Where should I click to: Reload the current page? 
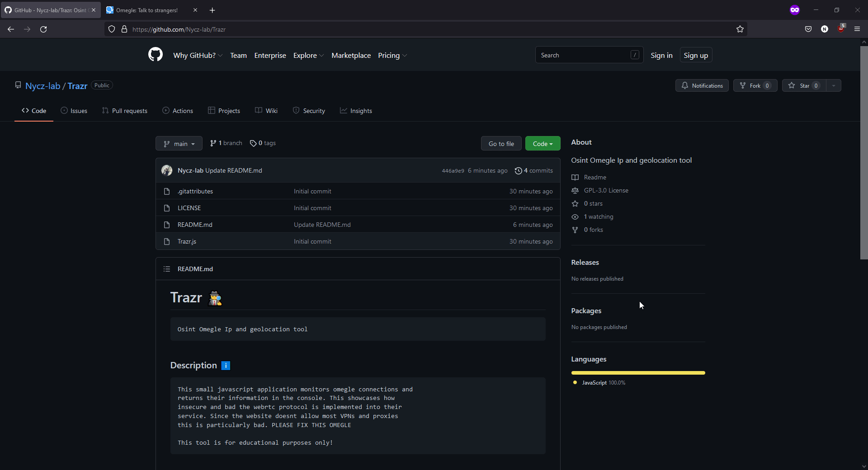[43, 29]
